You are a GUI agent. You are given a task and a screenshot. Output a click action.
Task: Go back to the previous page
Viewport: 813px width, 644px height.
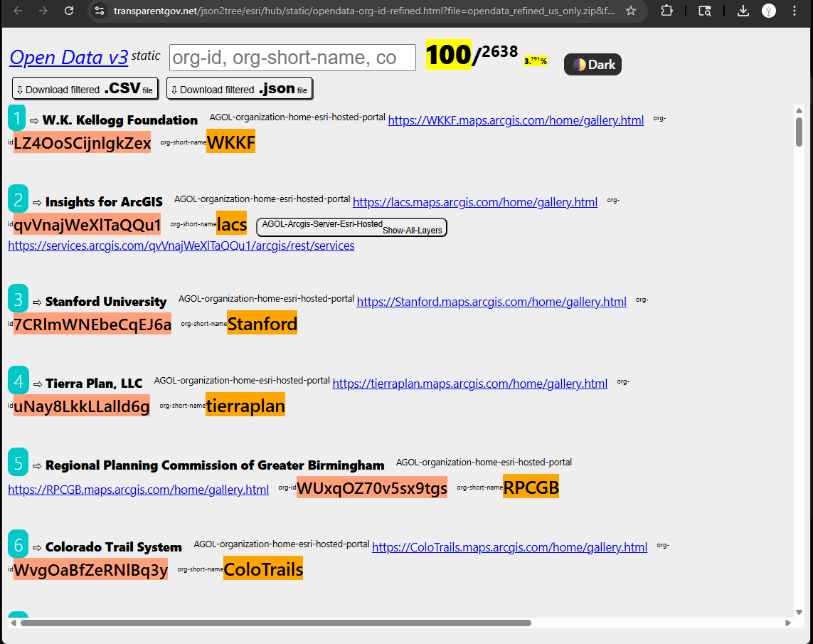pyautogui.click(x=18, y=11)
